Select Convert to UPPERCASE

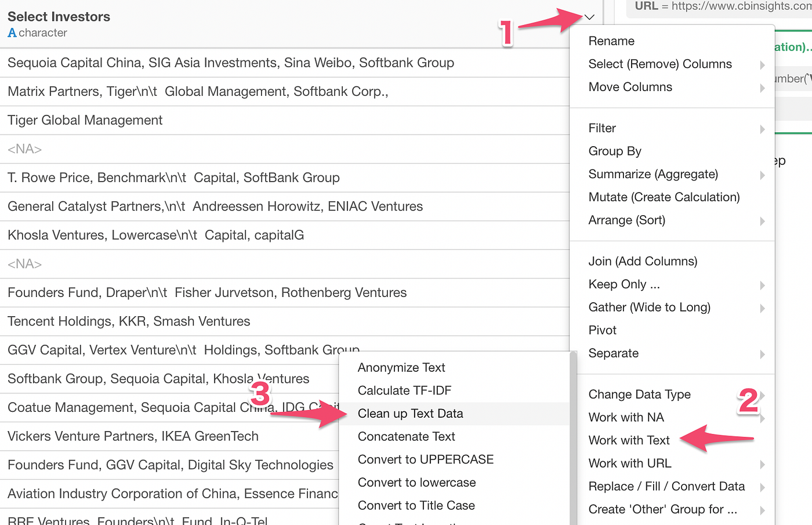(426, 459)
